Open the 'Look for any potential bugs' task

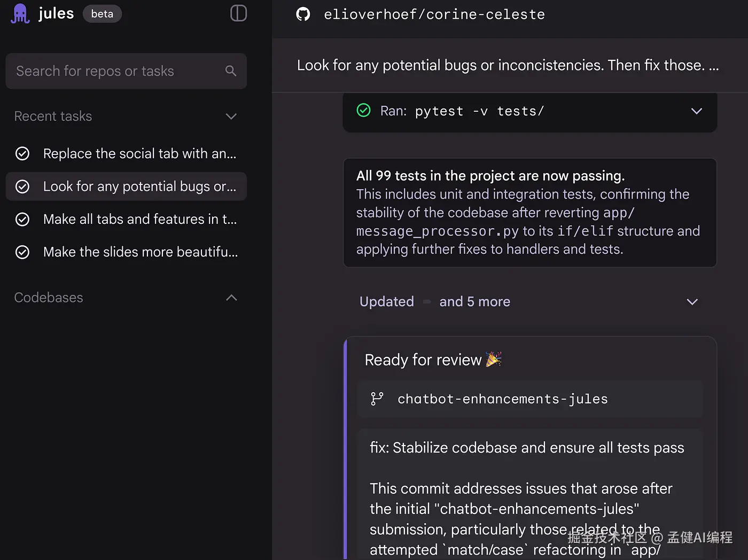tap(139, 186)
